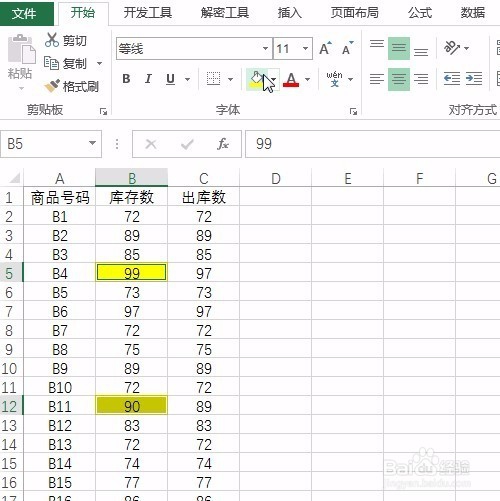
Task: Expand the Copy (复制) dropdown arrow
Action: [99, 63]
